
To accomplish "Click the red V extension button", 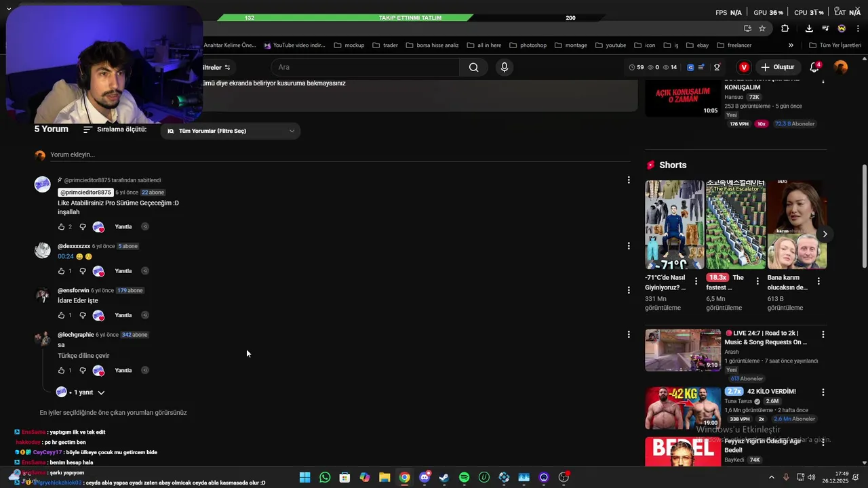I will pyautogui.click(x=744, y=67).
